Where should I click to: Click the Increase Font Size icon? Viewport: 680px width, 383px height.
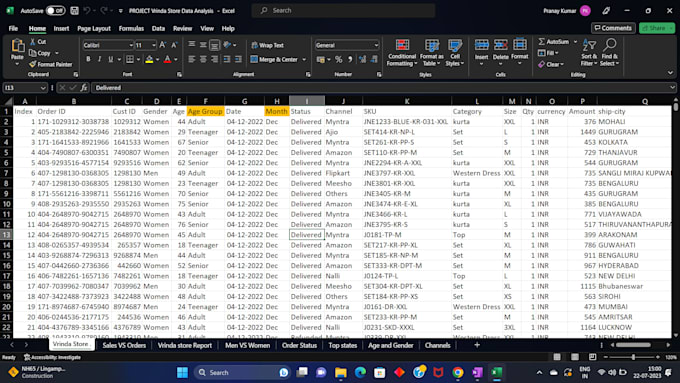[x=163, y=45]
